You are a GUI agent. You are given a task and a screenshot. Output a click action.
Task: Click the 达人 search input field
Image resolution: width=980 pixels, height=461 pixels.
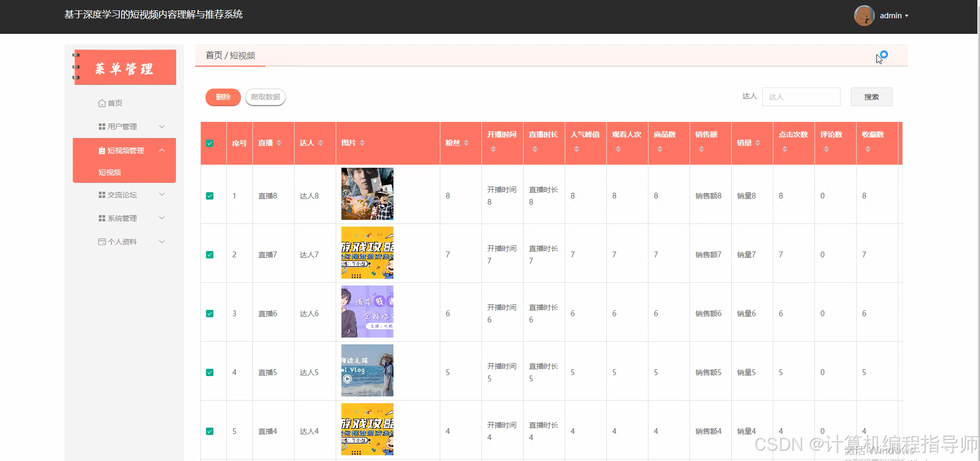801,97
